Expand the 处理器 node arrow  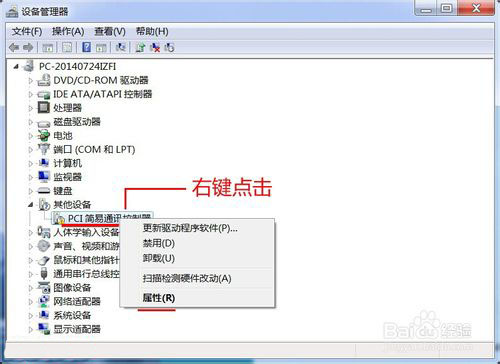[30, 108]
